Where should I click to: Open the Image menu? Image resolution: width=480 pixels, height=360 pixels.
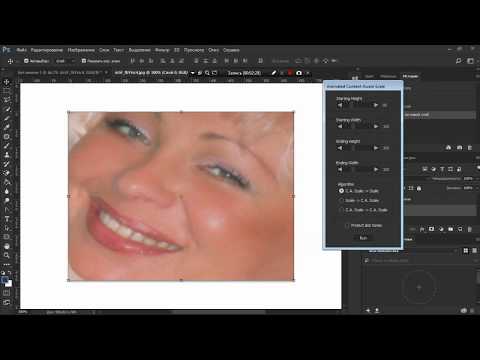(x=81, y=50)
